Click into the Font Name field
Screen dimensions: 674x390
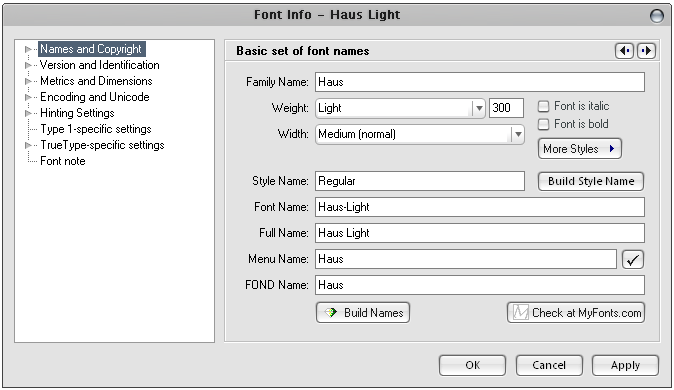click(x=480, y=207)
